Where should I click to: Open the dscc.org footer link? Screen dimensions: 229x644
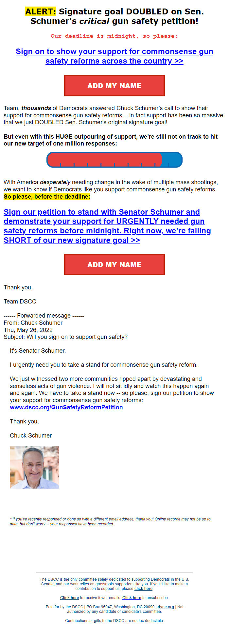coord(166,607)
